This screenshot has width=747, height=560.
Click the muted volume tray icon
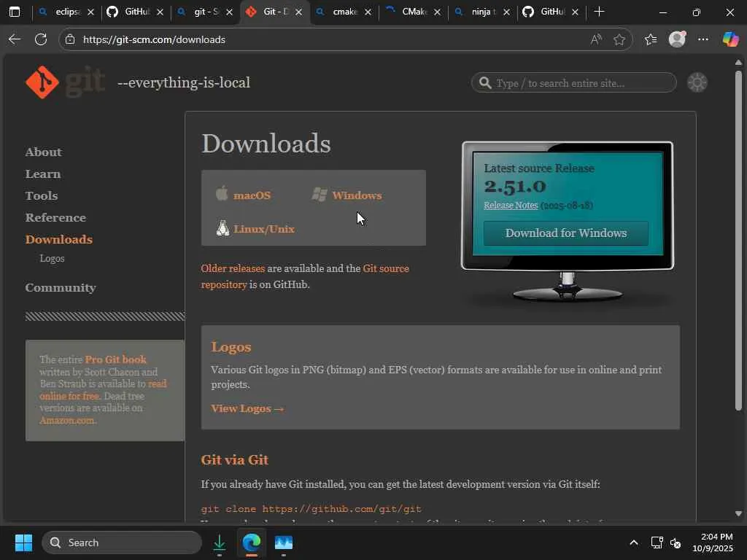pyautogui.click(x=676, y=542)
